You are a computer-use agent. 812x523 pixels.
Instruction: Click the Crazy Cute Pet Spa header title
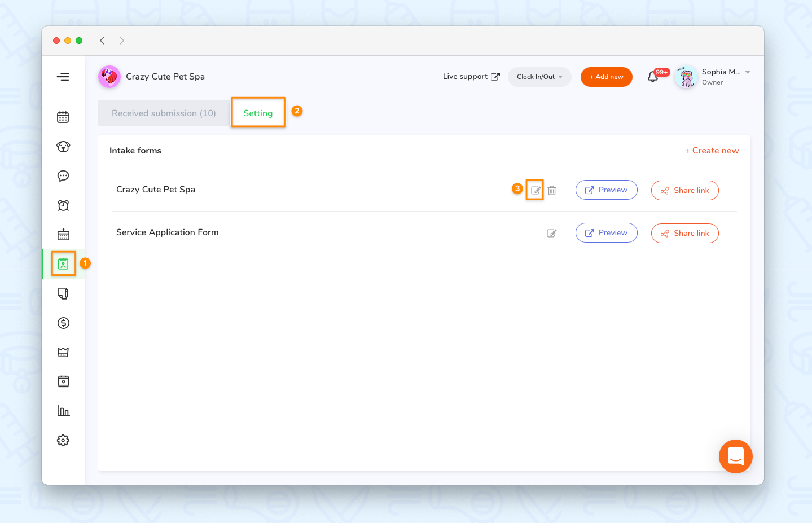165,77
